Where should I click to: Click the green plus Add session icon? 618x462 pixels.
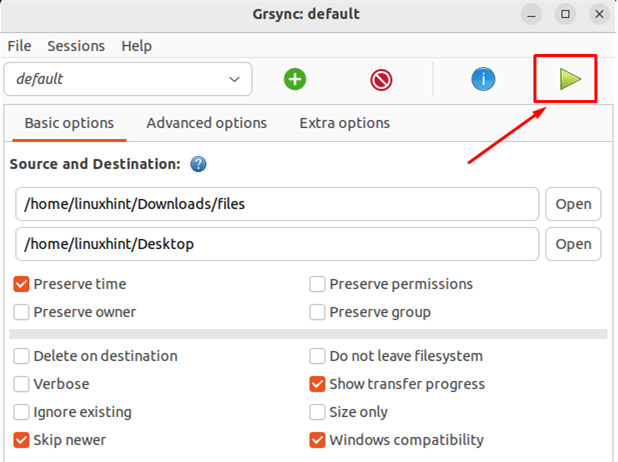(x=294, y=79)
